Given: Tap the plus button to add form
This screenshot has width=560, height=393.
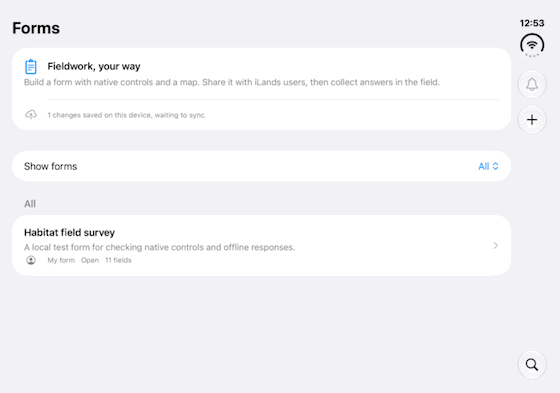Looking at the screenshot, I should 532,120.
